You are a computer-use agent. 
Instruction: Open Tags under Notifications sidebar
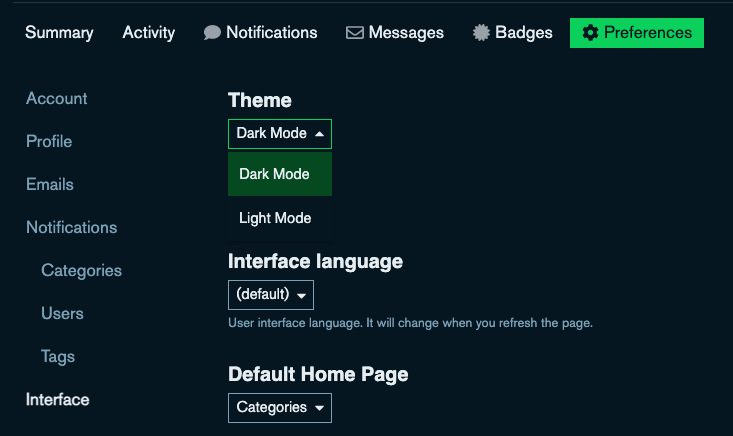click(x=58, y=357)
